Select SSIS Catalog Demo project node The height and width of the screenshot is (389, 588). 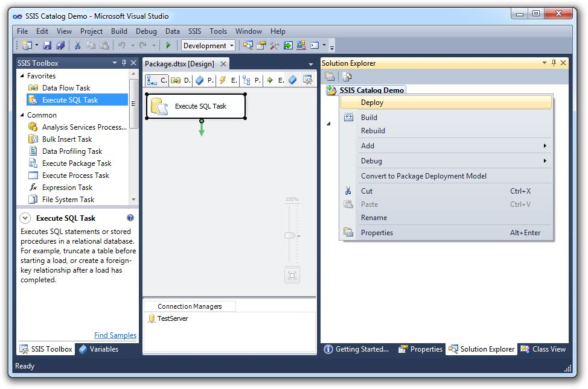pos(366,90)
